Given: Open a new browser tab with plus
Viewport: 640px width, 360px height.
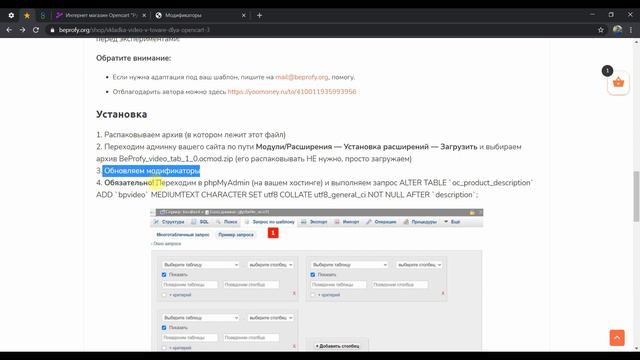Looking at the screenshot, I should coord(259,15).
